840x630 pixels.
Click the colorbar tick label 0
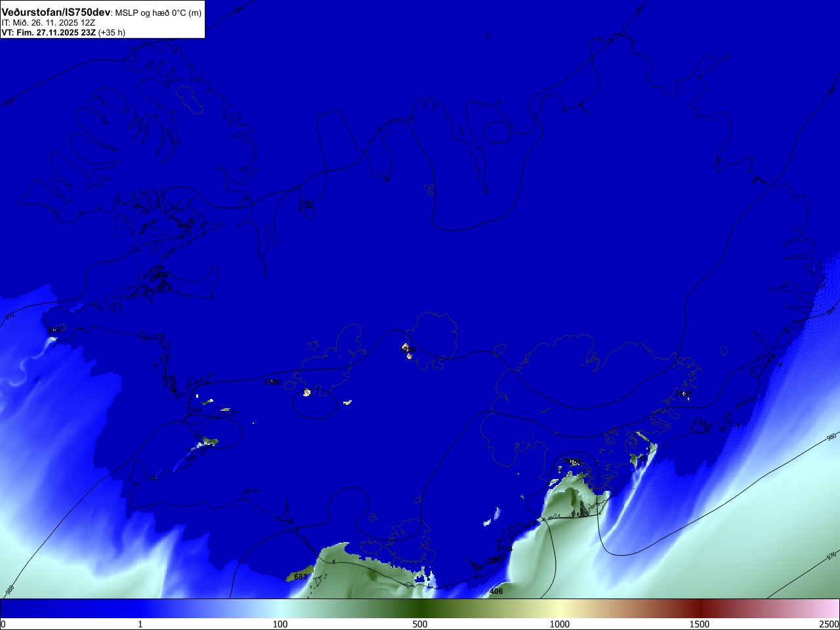(3, 624)
